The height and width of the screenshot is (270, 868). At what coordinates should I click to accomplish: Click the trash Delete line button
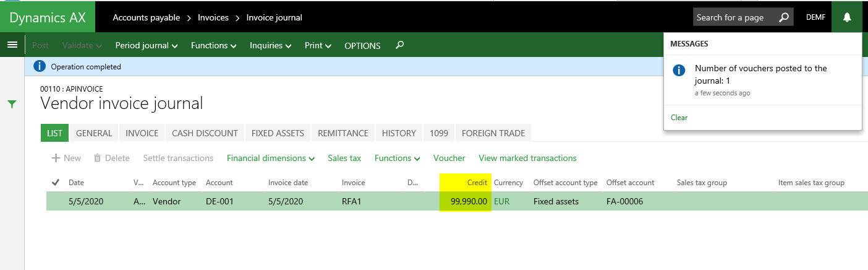[111, 158]
